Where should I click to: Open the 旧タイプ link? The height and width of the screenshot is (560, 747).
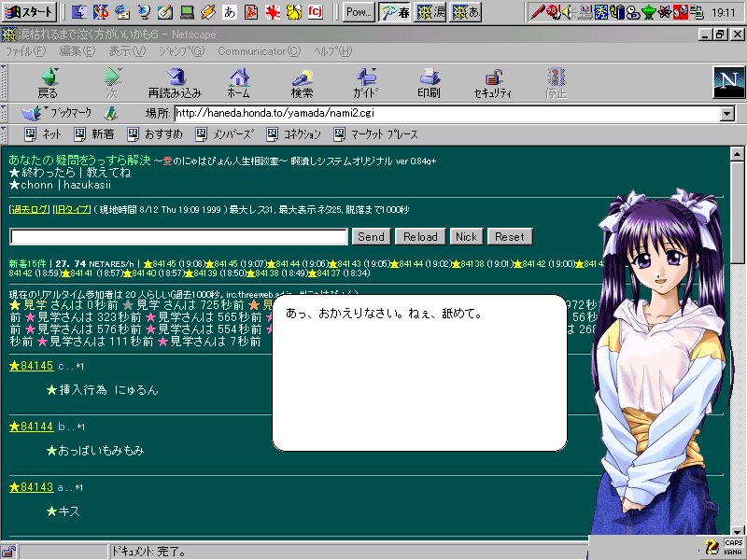click(72, 209)
